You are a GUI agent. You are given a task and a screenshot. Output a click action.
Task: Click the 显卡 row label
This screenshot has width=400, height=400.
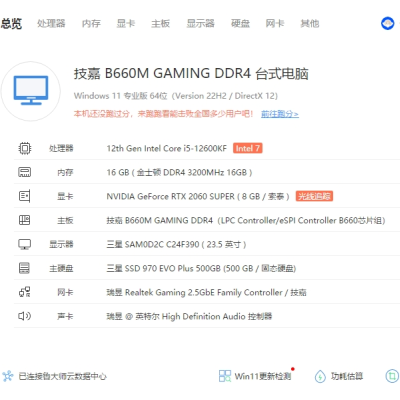(x=65, y=196)
